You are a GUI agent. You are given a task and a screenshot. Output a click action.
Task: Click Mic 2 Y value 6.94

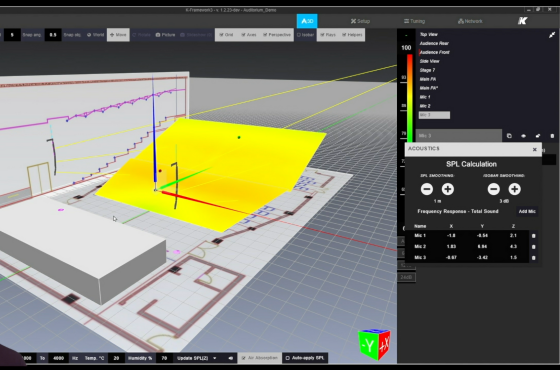482,246
